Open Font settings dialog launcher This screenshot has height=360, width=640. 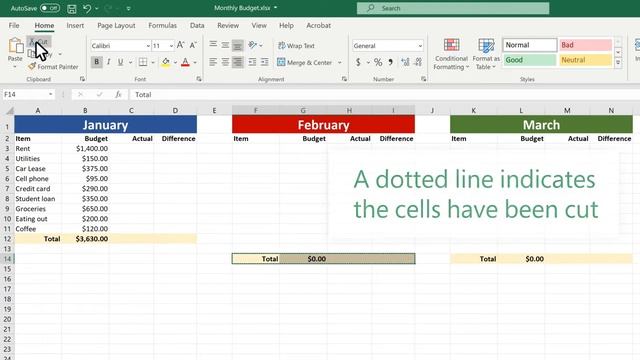click(199, 79)
